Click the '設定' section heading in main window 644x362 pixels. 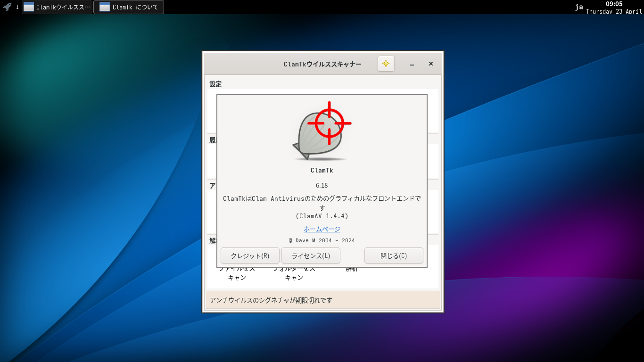click(215, 84)
